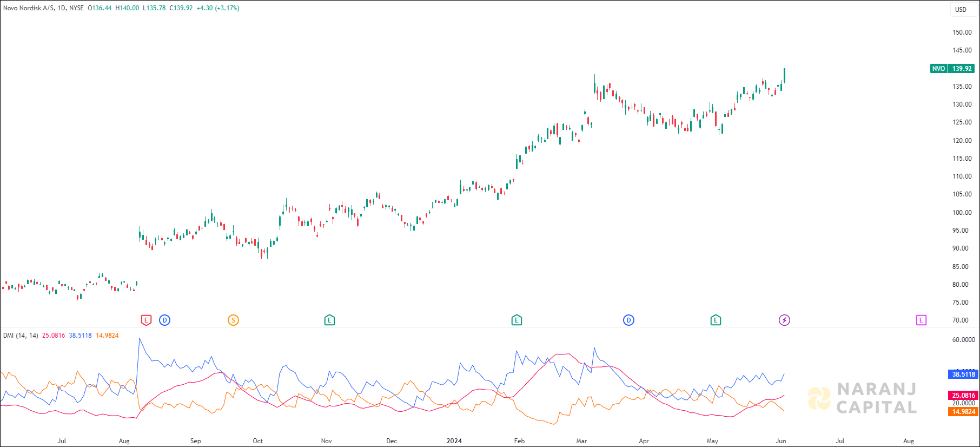Click the pink upcoming earnings marker in August
The image size is (980, 447).
click(921, 320)
